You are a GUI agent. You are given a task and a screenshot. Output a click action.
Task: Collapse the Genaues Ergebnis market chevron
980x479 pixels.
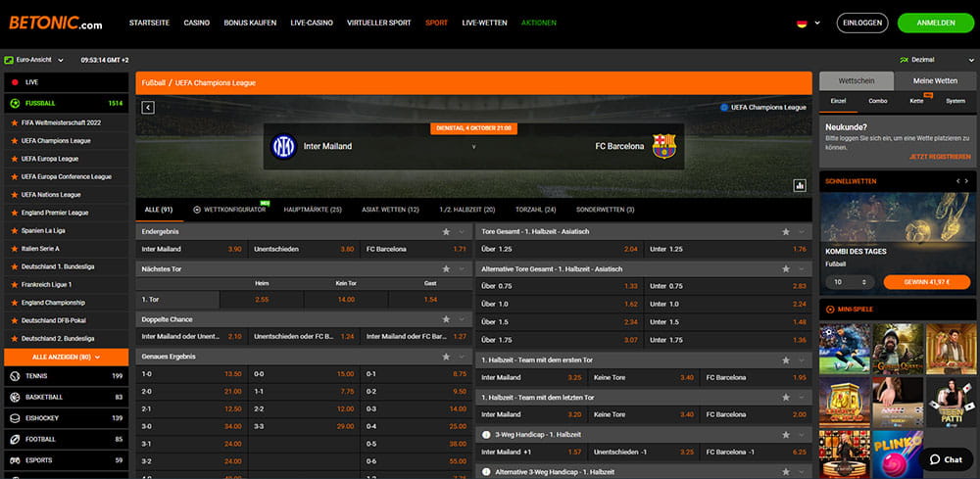[x=462, y=357]
